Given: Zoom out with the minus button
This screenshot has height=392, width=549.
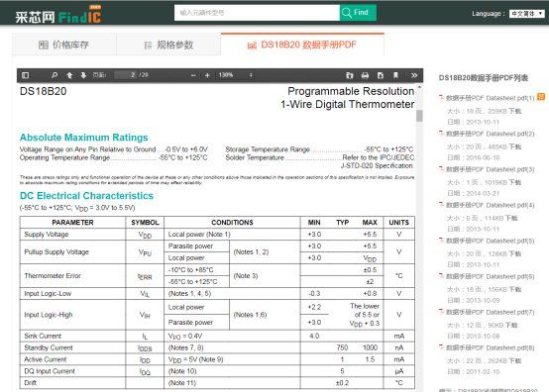Looking at the screenshot, I should [x=193, y=75].
